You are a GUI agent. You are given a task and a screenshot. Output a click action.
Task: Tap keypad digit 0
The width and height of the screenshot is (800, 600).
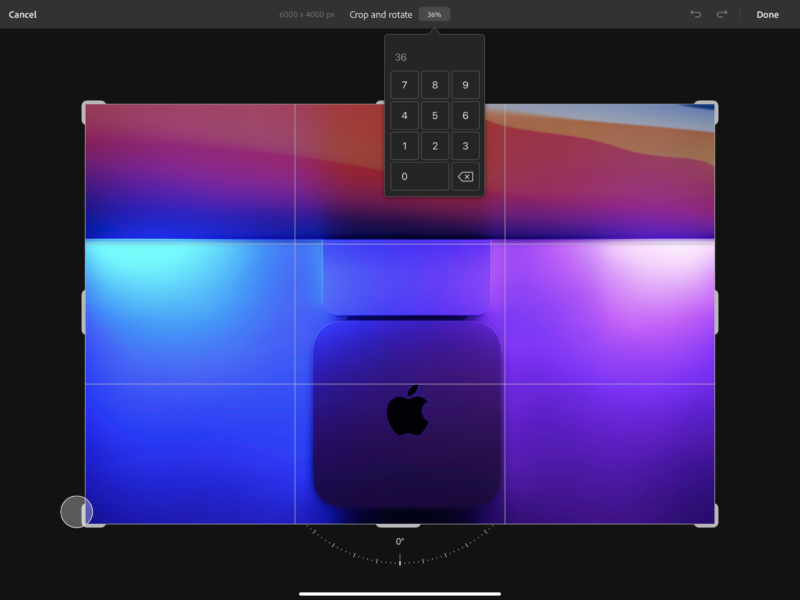point(419,177)
